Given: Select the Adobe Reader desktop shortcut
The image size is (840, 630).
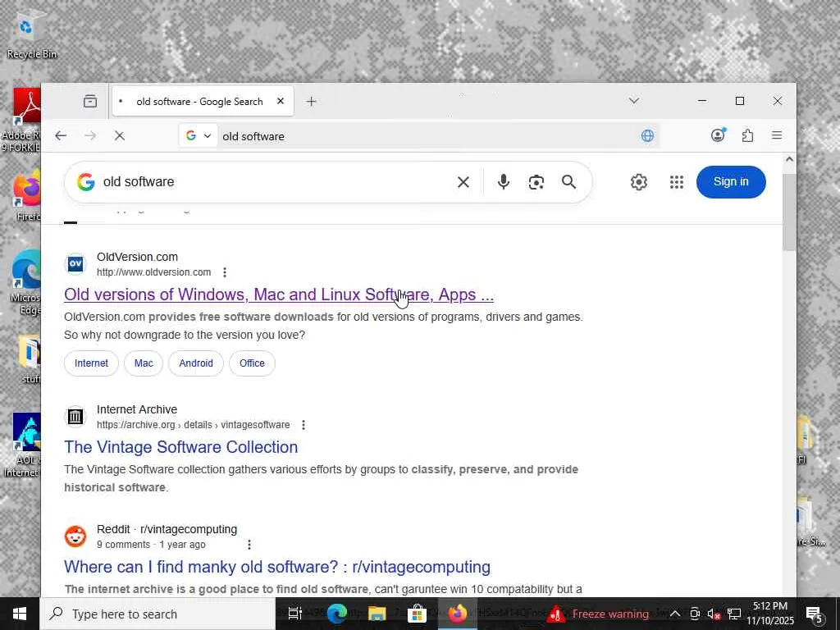Looking at the screenshot, I should [21, 120].
